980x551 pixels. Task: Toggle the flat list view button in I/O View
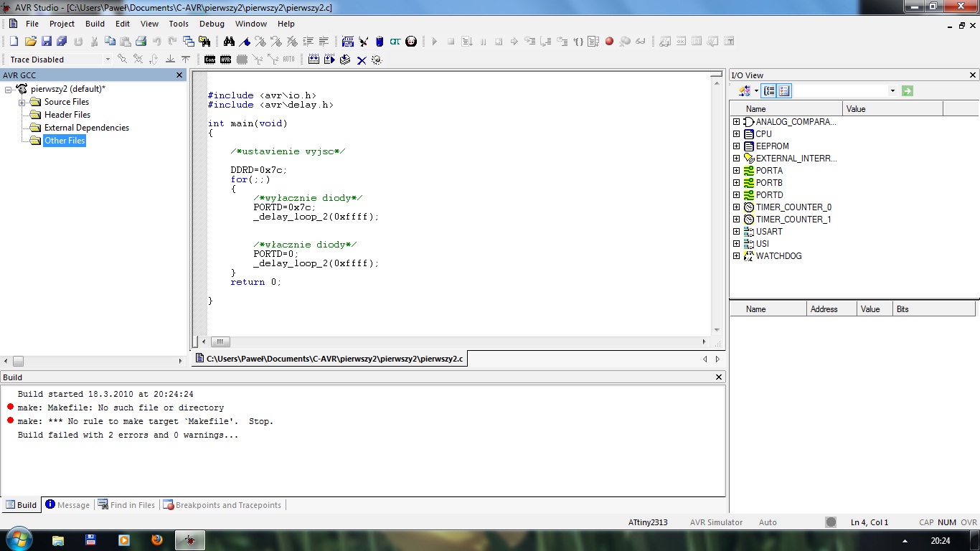click(784, 91)
